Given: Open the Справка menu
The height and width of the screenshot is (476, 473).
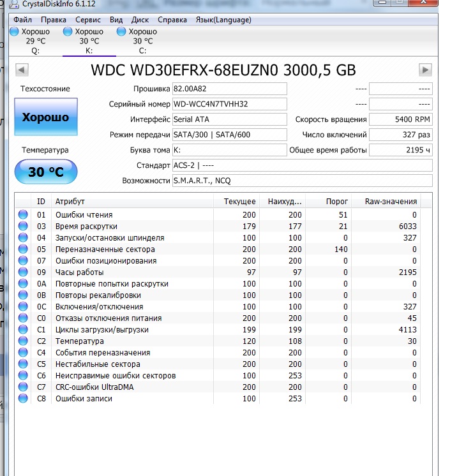Looking at the screenshot, I should point(172,20).
